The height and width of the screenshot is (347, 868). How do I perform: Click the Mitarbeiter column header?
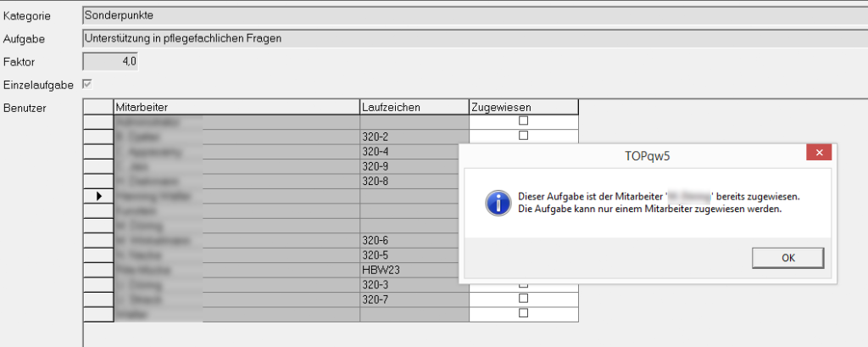pyautogui.click(x=236, y=107)
